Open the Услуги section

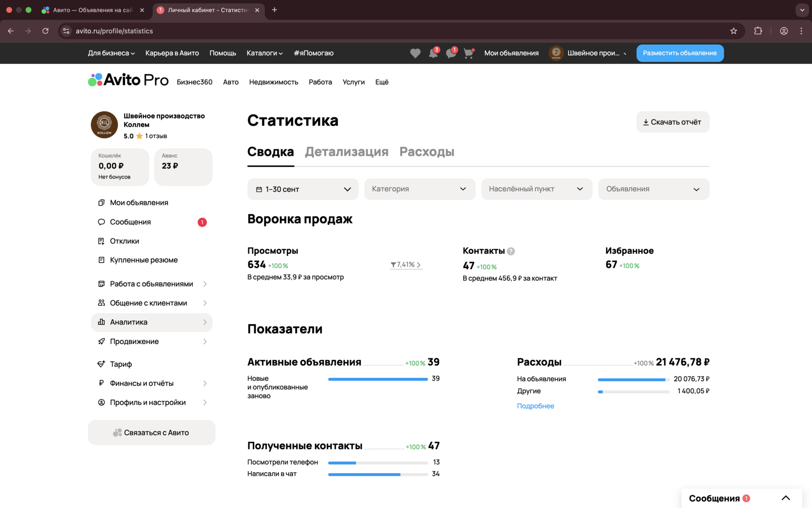coord(354,82)
